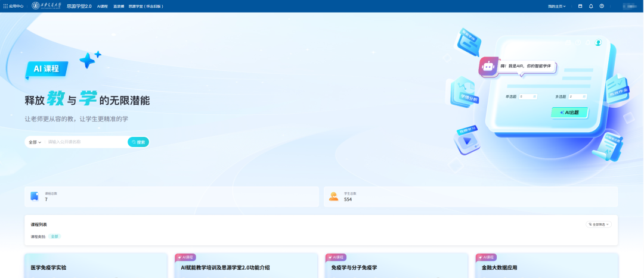Click the AI出题 button
Screen dimensions: 644x278
(x=569, y=112)
